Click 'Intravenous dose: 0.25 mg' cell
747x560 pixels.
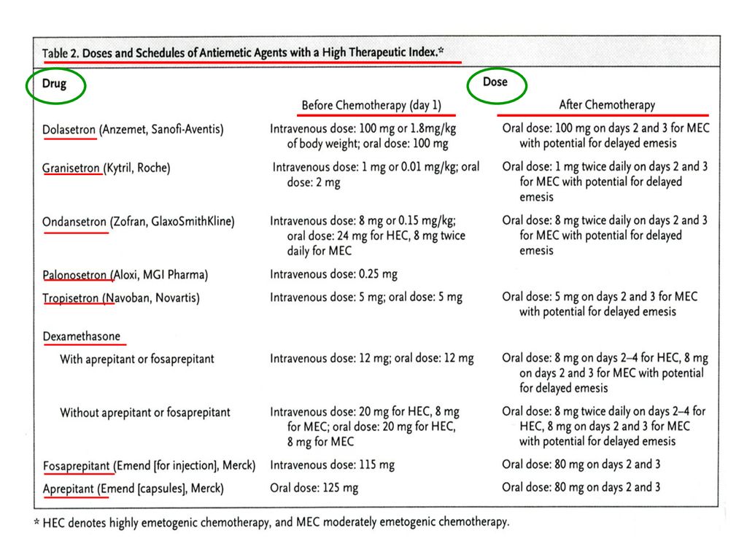click(x=333, y=274)
